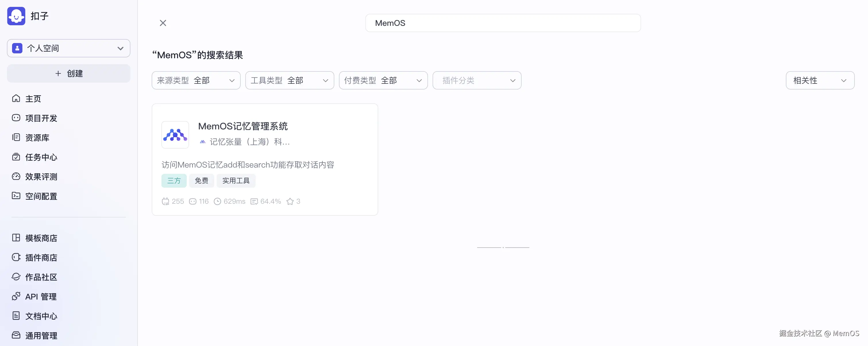The image size is (868, 346).
Task: Open the 相关性 sort dropdown
Action: 820,80
